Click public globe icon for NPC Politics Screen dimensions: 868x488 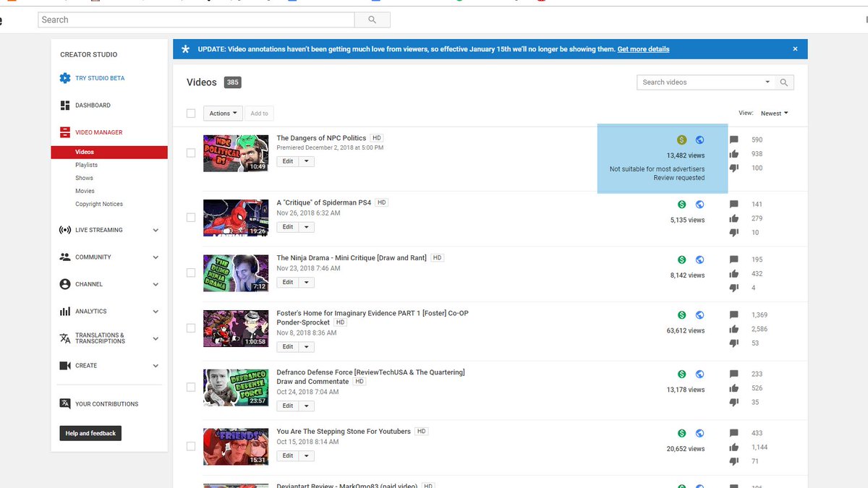(x=699, y=140)
